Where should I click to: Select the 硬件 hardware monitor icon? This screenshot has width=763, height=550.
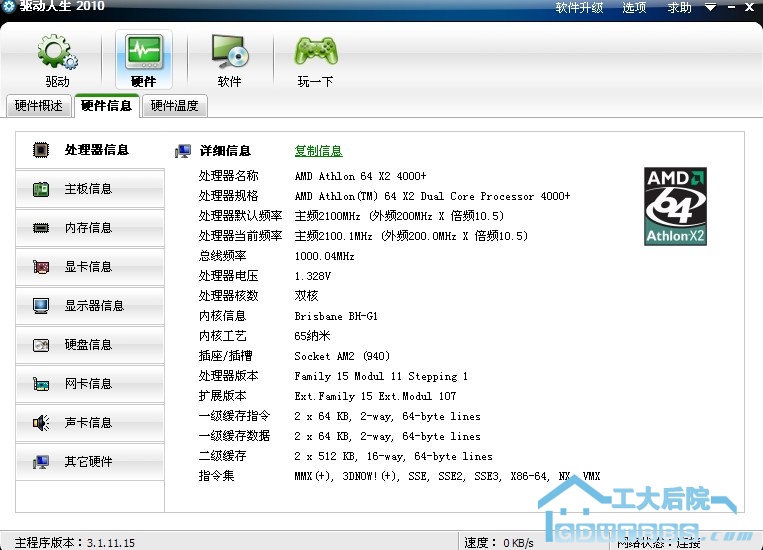click(x=144, y=52)
